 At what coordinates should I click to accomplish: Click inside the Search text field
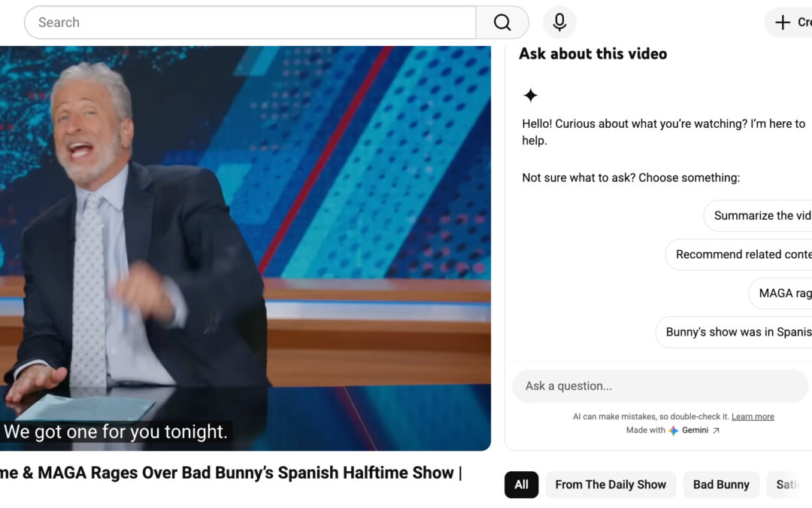[x=250, y=23]
